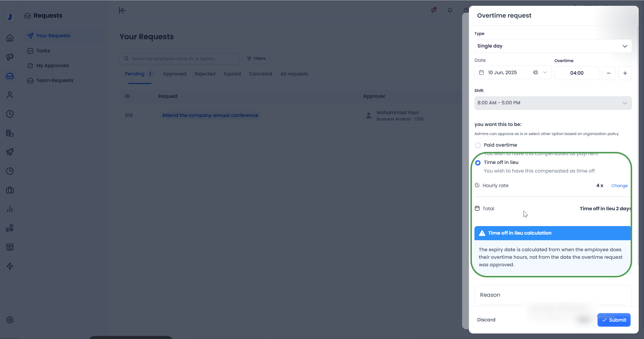Switch to the Approved tab
This screenshot has width=644, height=339.
[174, 74]
